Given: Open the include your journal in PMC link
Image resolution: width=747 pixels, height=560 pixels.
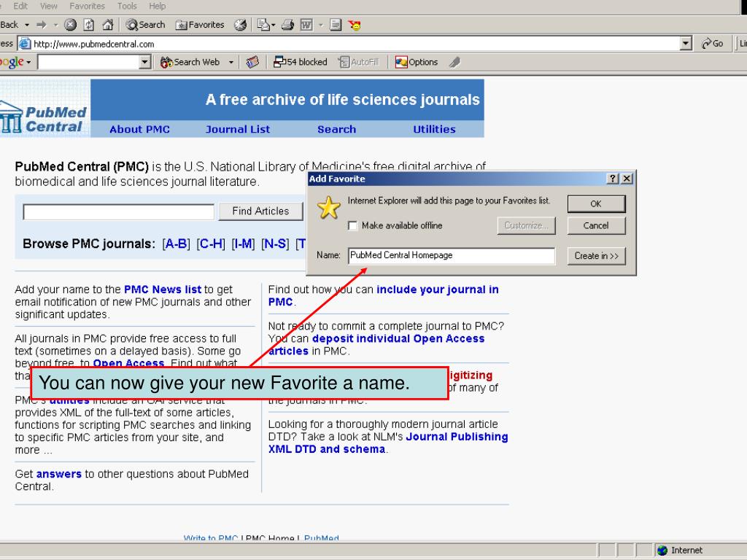Looking at the screenshot, I should coord(384,296).
